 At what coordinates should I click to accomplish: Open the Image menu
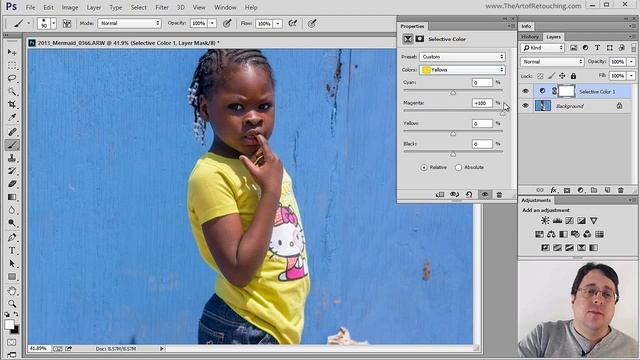[70, 7]
